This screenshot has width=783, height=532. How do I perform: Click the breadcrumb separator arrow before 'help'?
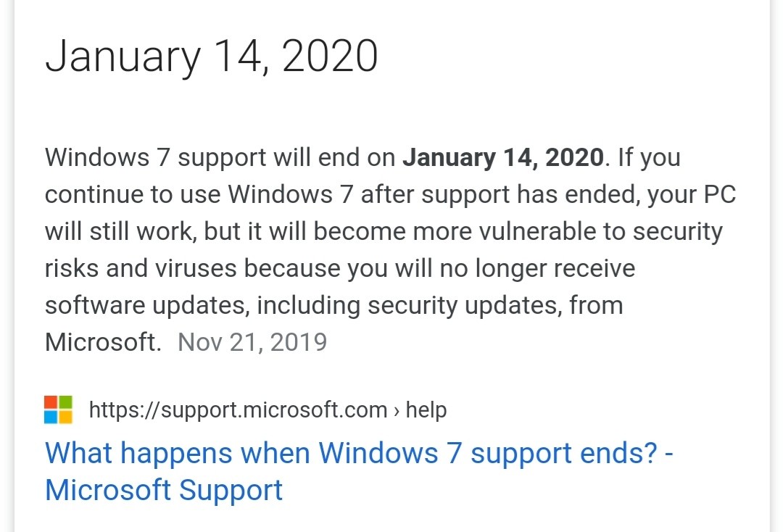pos(397,411)
